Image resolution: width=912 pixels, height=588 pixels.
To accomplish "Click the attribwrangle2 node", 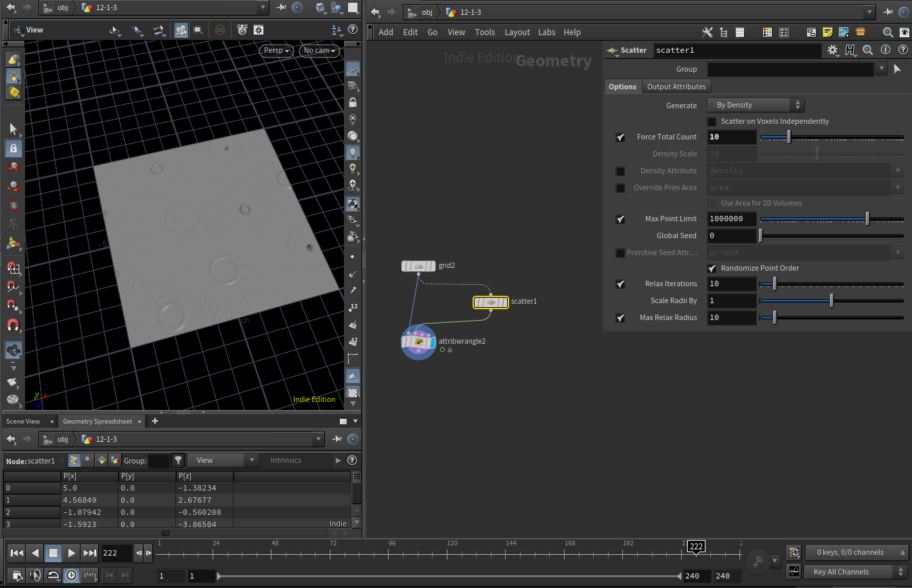I will [x=419, y=342].
